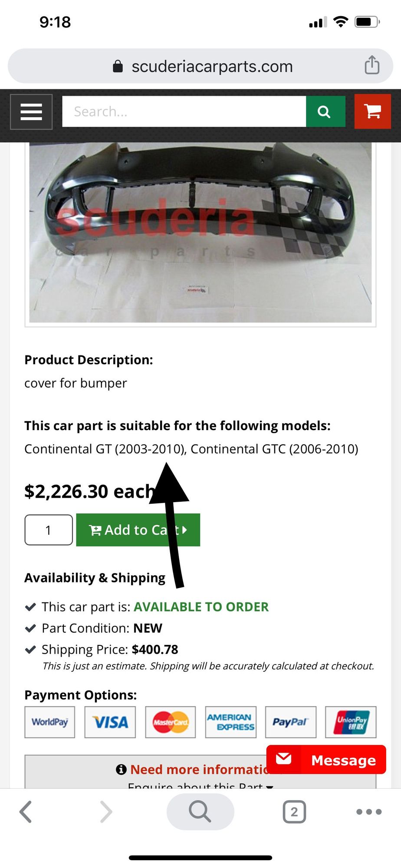Select the PayPal payment logo
Image resolution: width=401 pixels, height=868 pixels.
(x=291, y=722)
